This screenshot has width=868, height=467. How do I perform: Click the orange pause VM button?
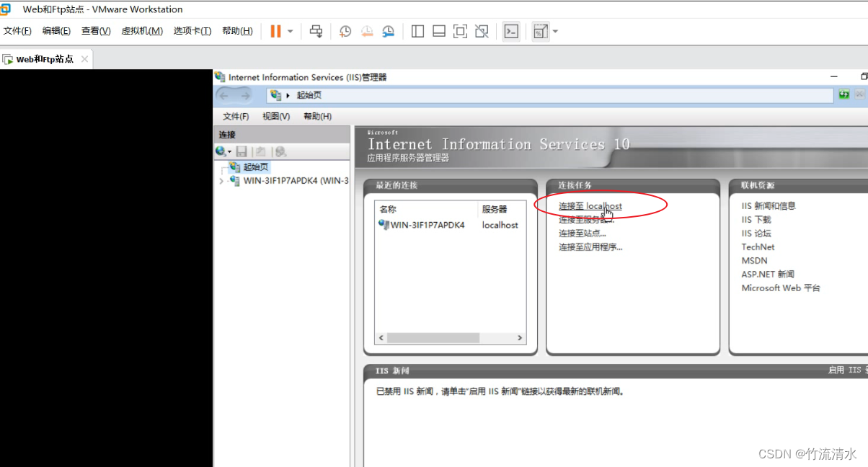pos(275,31)
